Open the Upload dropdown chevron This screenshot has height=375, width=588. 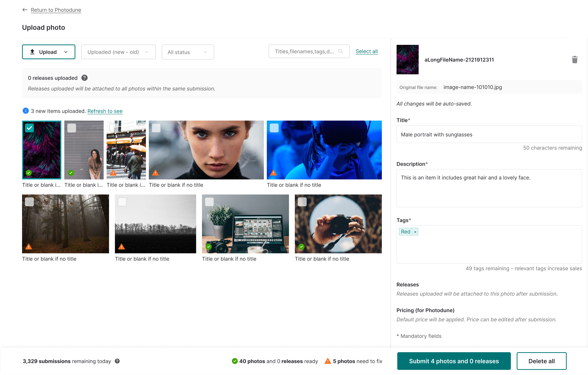tap(65, 52)
